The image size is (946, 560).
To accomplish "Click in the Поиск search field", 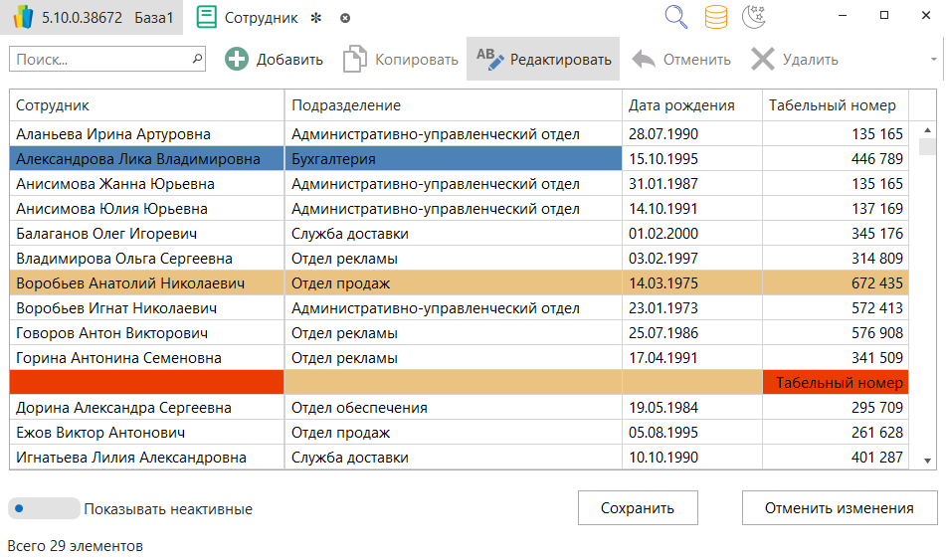I will click(99, 60).
